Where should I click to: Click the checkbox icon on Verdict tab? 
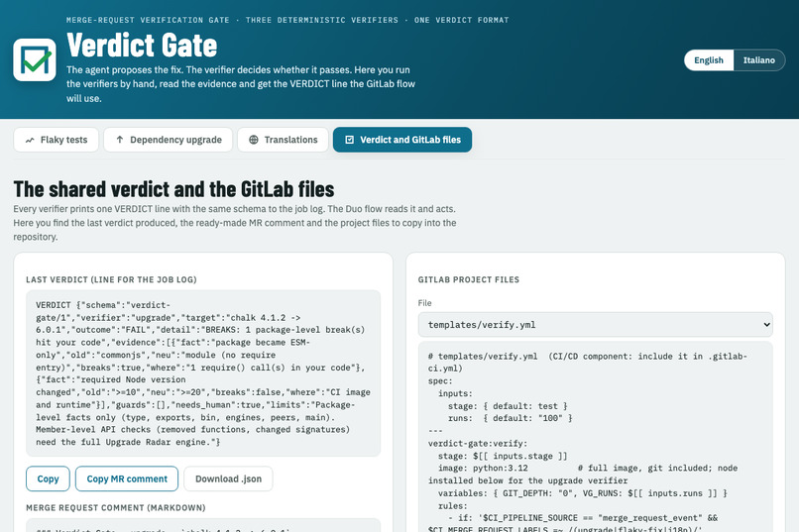(350, 140)
